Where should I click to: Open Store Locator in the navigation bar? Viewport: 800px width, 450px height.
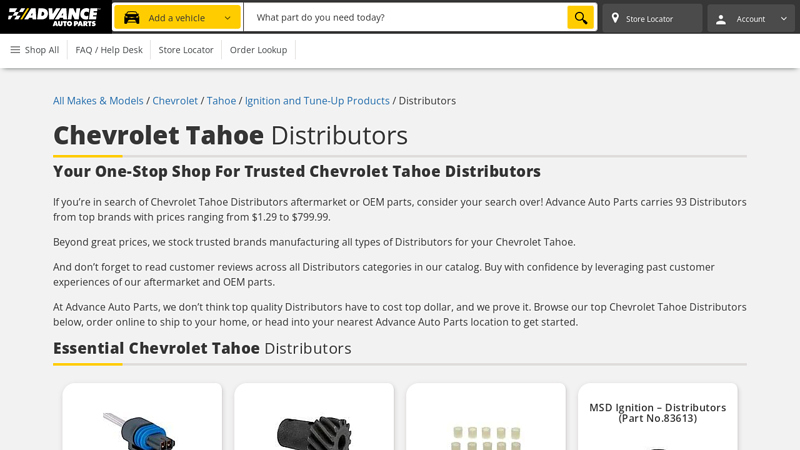click(x=186, y=49)
